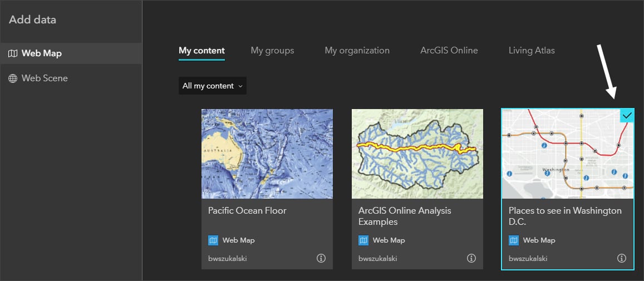
Task: Switch to the My groups tab
Action: tap(272, 51)
